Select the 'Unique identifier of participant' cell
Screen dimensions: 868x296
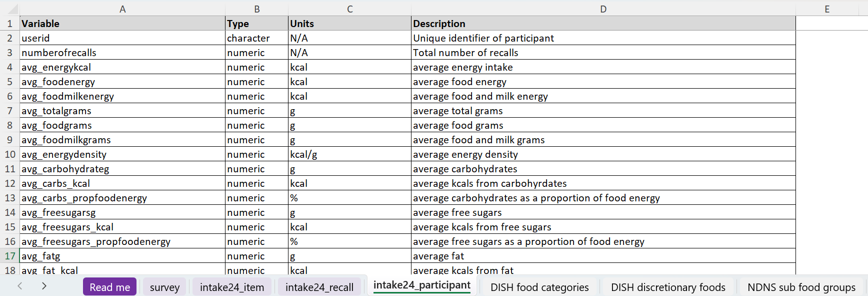pyautogui.click(x=603, y=38)
